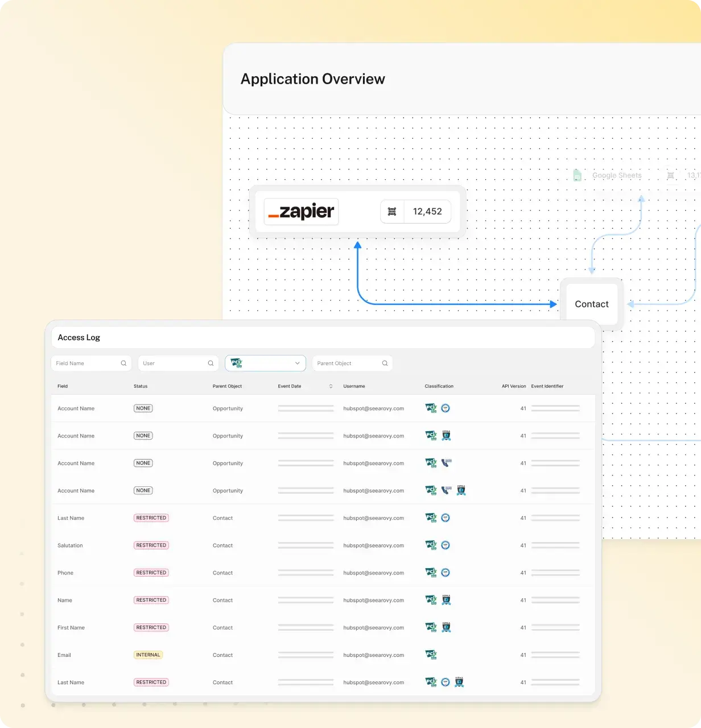
Task: Click the search icon in the Parent Object filter
Action: (385, 363)
